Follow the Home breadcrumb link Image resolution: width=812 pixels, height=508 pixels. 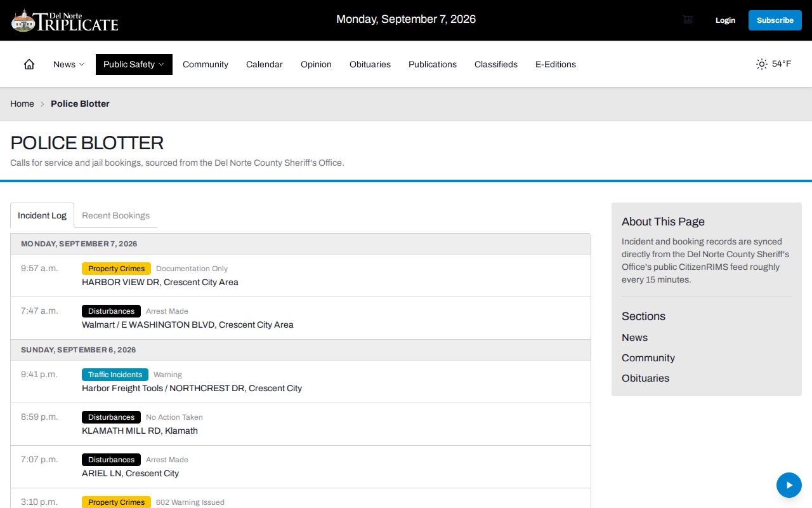point(22,104)
